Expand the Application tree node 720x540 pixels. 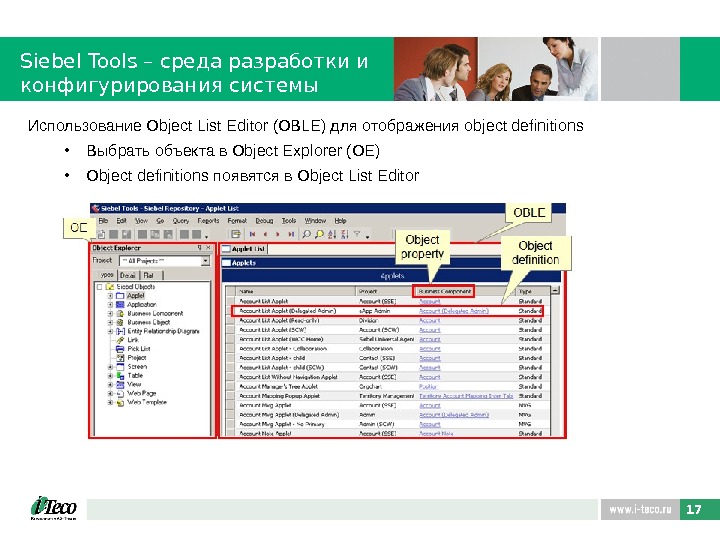[x=110, y=304]
